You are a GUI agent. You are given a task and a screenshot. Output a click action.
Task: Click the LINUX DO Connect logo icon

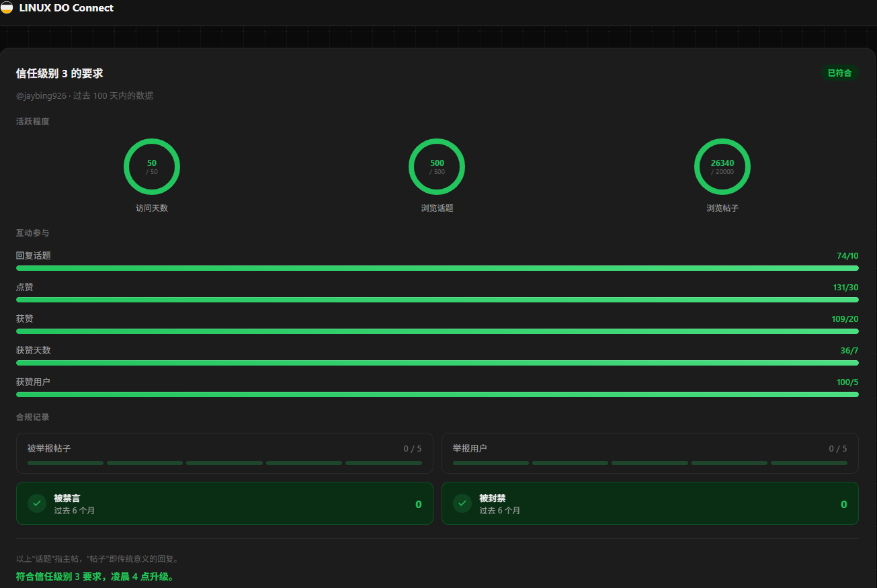point(7,8)
